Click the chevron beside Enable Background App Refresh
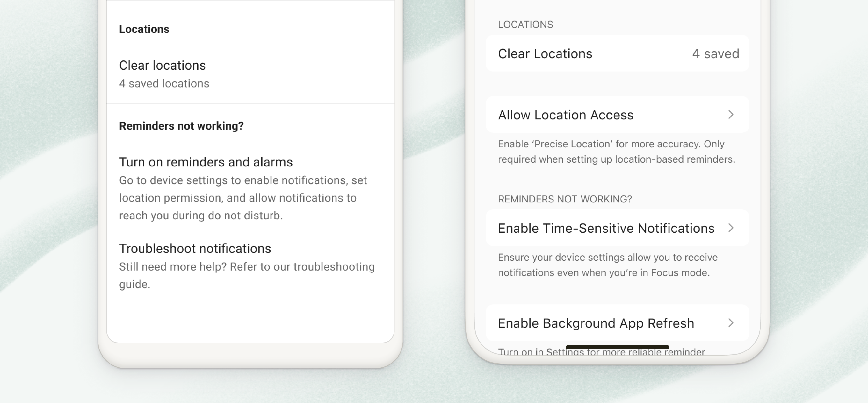Viewport: 868px width, 403px height. click(x=731, y=323)
